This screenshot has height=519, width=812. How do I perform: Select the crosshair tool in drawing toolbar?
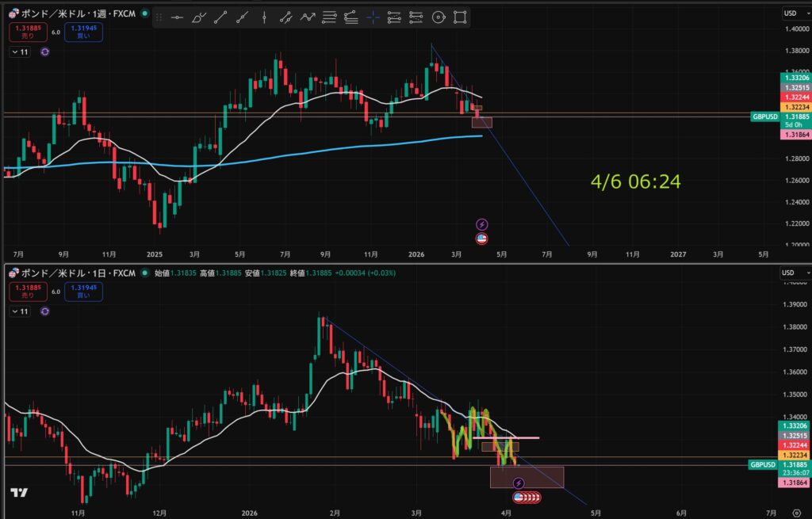pos(373,17)
